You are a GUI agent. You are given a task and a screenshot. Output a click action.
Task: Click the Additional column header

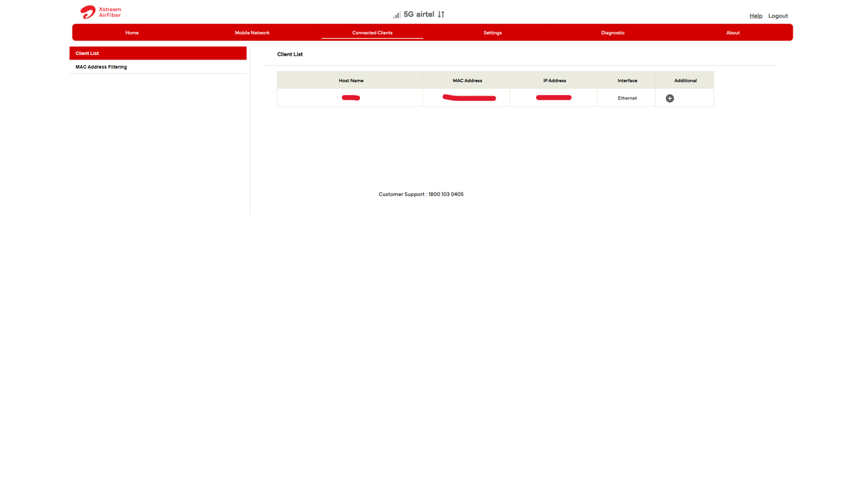685,81
